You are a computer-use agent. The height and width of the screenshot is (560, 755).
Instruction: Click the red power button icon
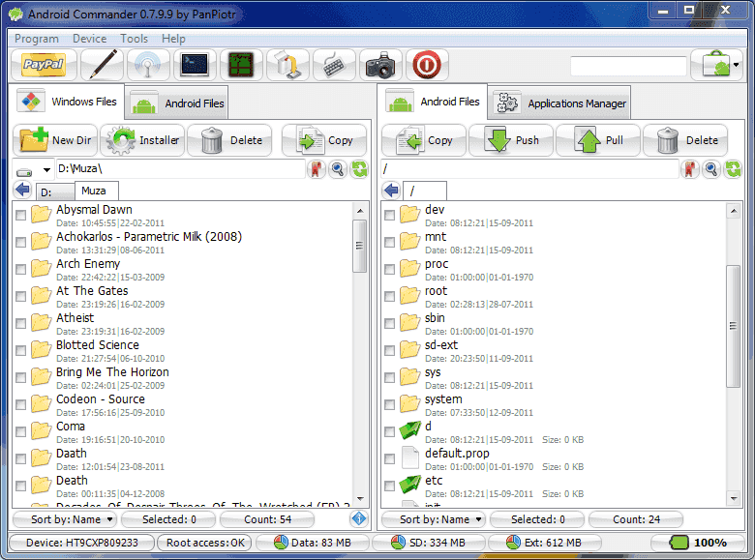427,65
